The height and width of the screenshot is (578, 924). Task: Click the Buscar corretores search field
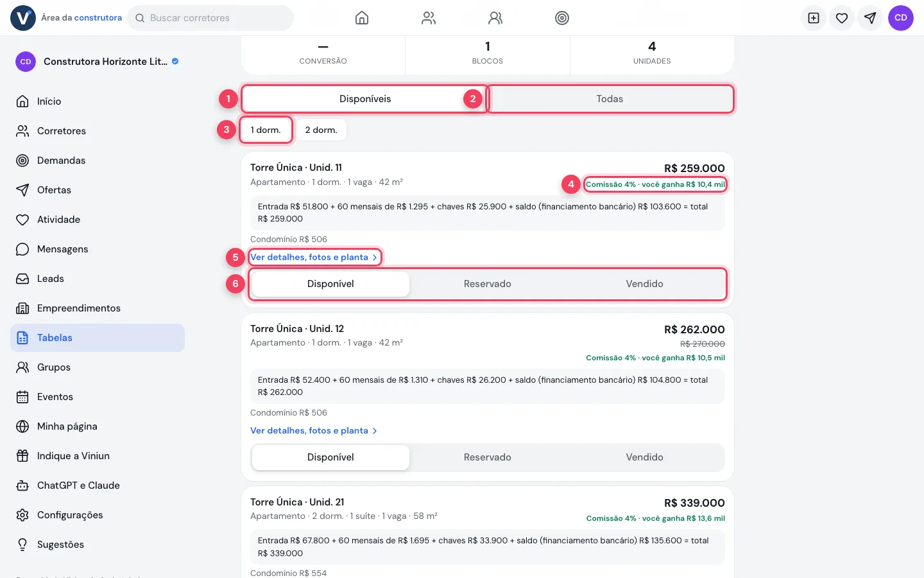pyautogui.click(x=210, y=18)
